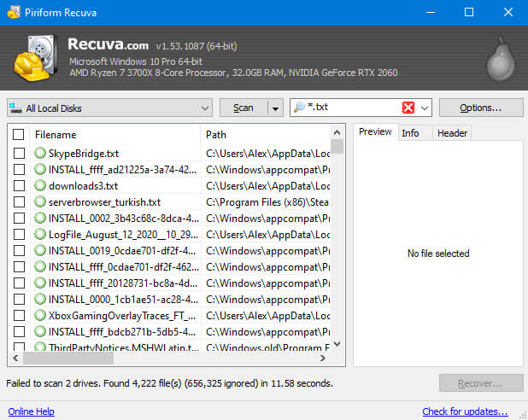Viewport: 528px width, 420px height.
Task: Select the INSTALL_0019_0cdae701 filename
Action: [122, 251]
